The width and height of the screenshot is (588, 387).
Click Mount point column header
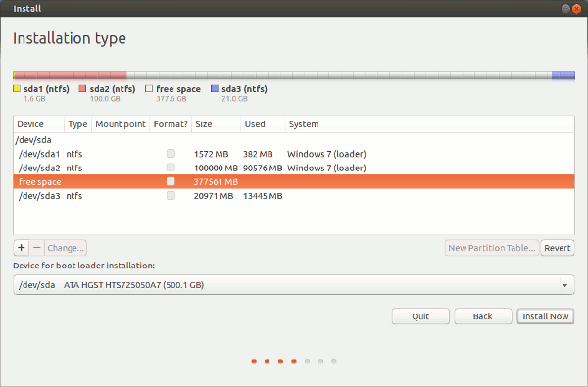[x=121, y=124]
